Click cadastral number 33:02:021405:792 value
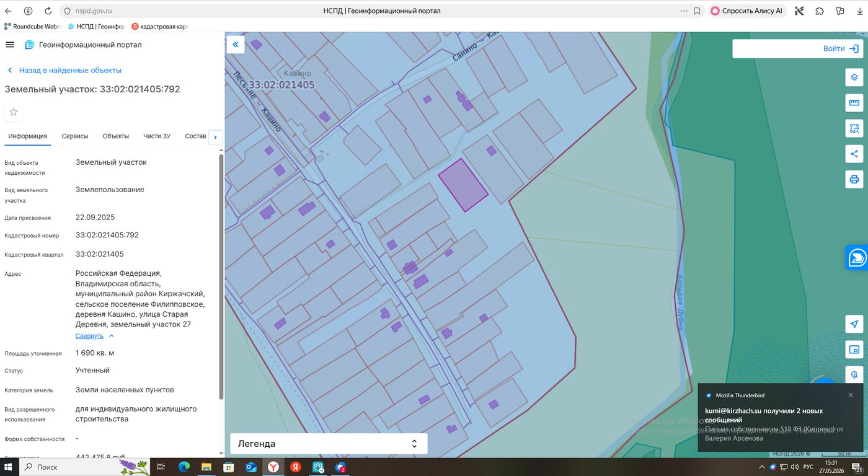The image size is (868, 476). tap(107, 236)
